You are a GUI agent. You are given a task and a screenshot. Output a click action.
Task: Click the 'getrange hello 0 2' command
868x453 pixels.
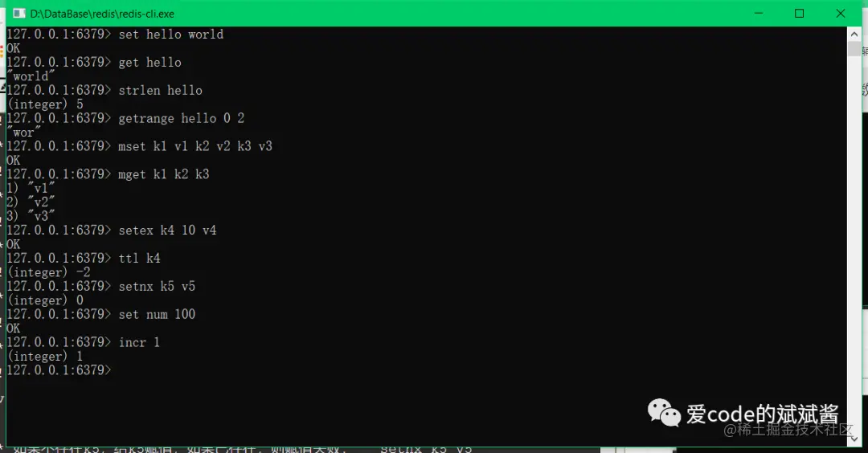181,118
